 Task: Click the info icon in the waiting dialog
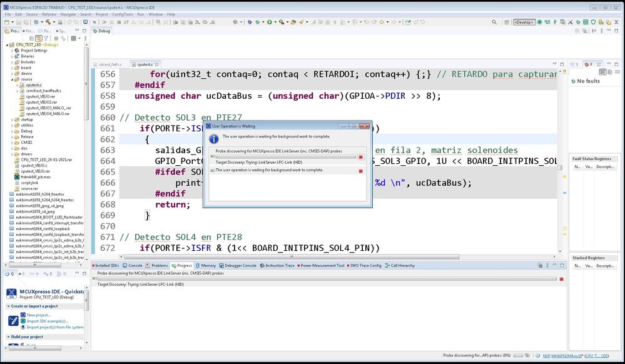point(213,138)
